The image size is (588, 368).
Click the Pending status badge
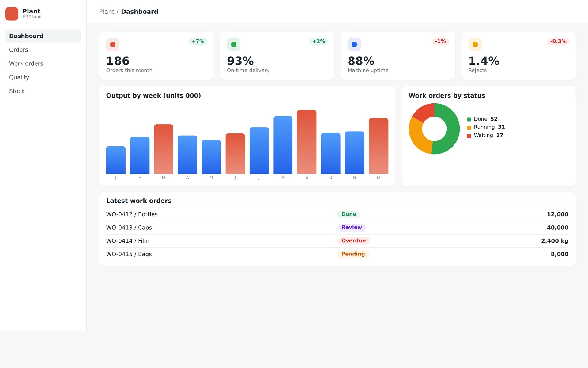(353, 254)
